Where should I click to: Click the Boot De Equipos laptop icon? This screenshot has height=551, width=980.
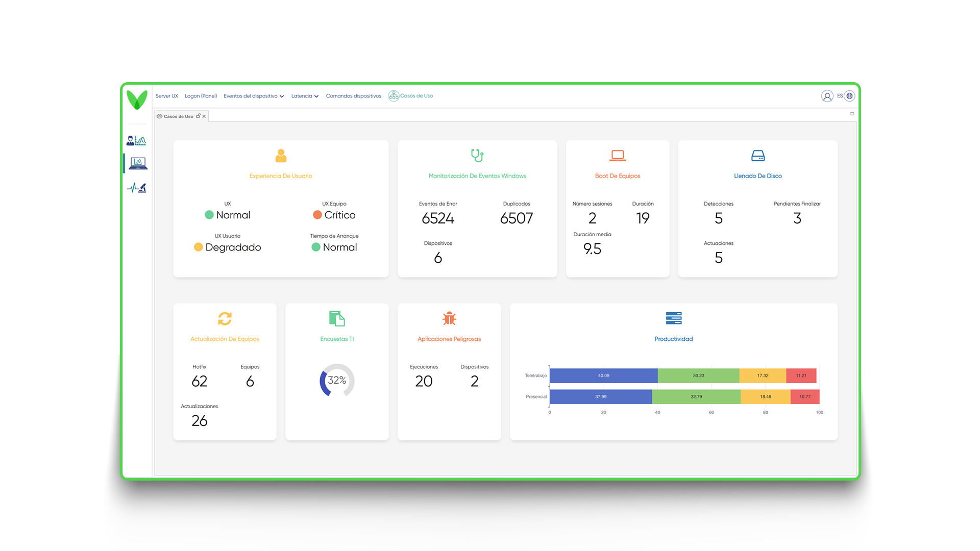tap(618, 156)
